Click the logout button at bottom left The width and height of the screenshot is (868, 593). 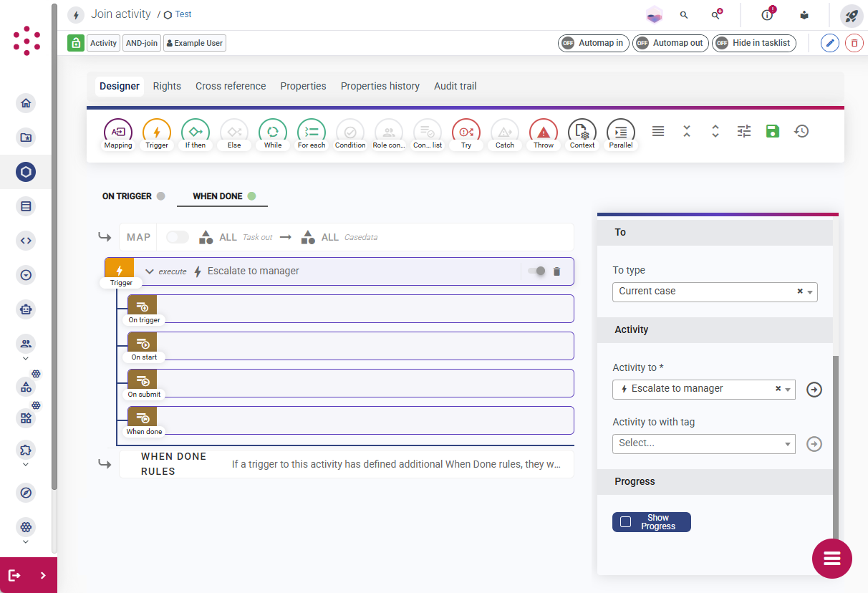pos(14,575)
